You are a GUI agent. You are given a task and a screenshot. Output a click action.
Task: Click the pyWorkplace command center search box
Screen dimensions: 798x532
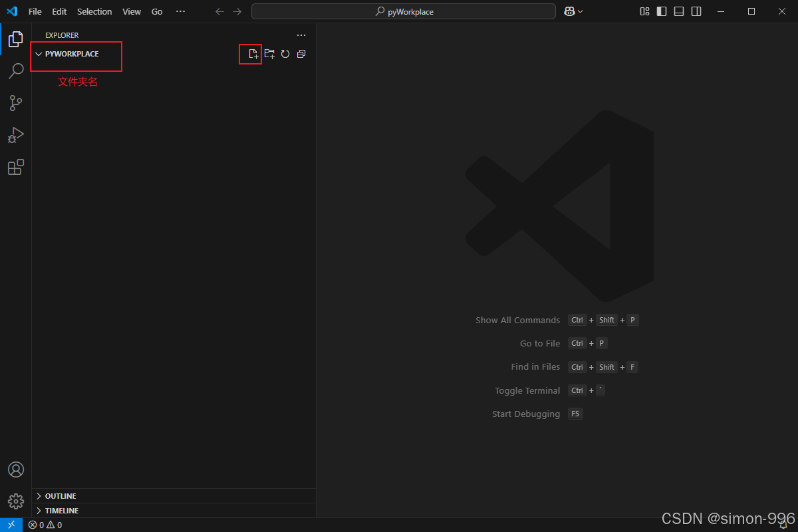404,11
